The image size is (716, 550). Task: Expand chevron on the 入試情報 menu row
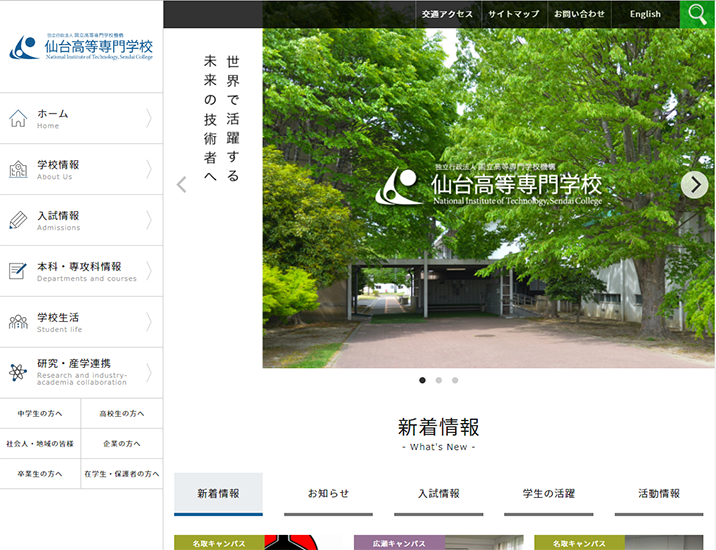(x=149, y=220)
